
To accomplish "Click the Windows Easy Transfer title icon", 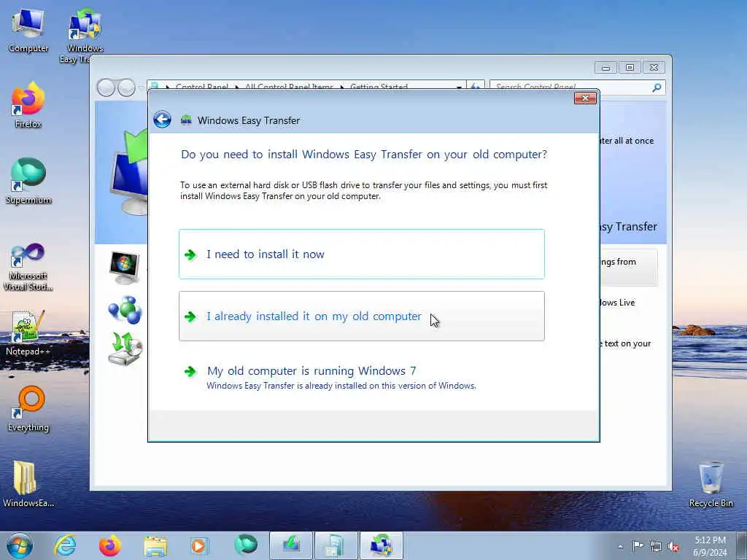I will click(186, 120).
